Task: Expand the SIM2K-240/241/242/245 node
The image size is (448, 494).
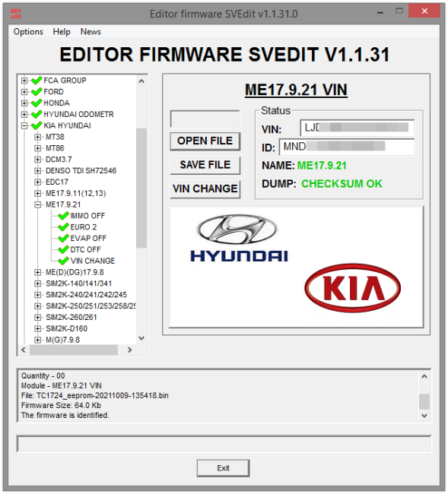Action: (37, 295)
